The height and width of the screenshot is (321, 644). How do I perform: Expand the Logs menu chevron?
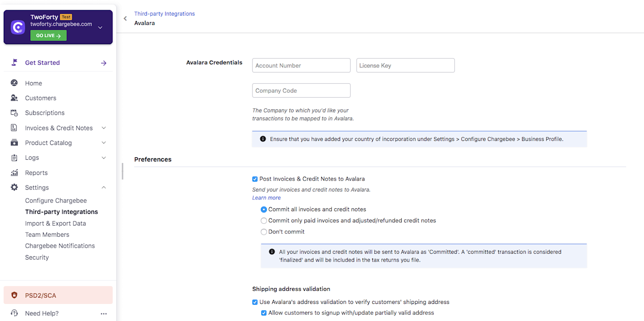(103, 158)
